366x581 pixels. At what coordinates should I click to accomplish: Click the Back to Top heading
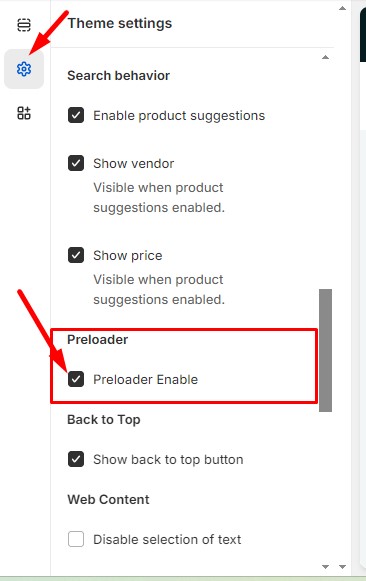pos(104,419)
